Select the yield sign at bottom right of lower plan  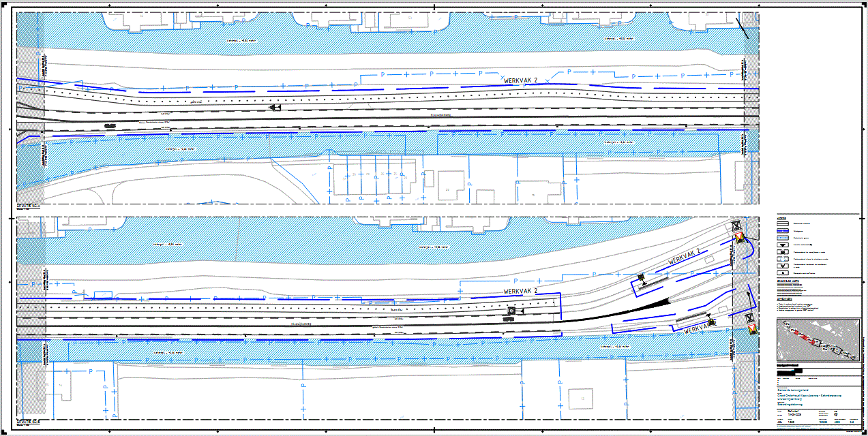(x=752, y=330)
